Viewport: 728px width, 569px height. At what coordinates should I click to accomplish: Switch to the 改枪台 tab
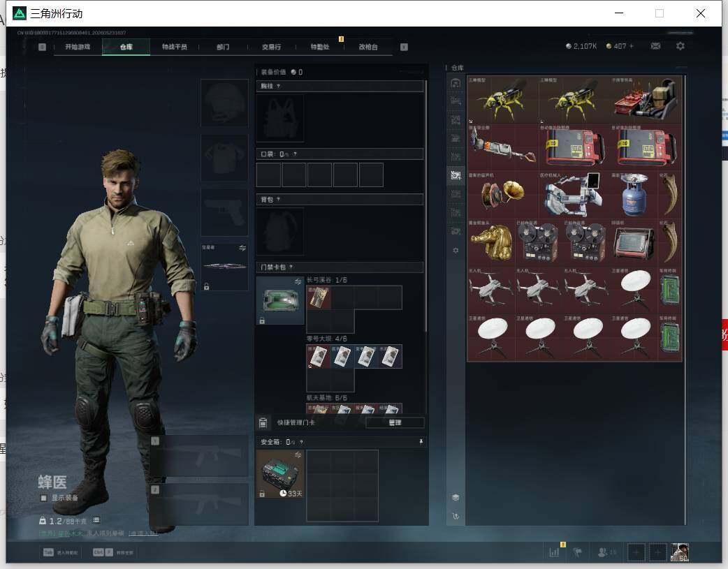tap(368, 47)
